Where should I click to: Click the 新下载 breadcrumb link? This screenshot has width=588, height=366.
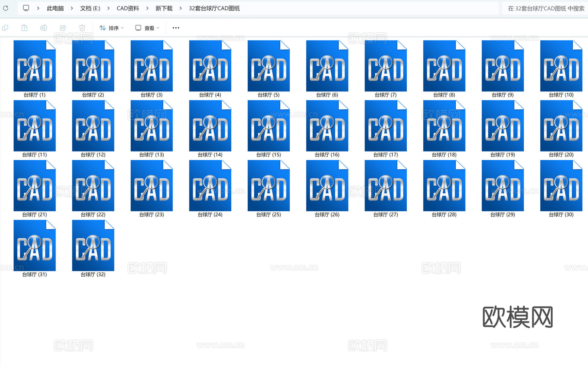[164, 8]
